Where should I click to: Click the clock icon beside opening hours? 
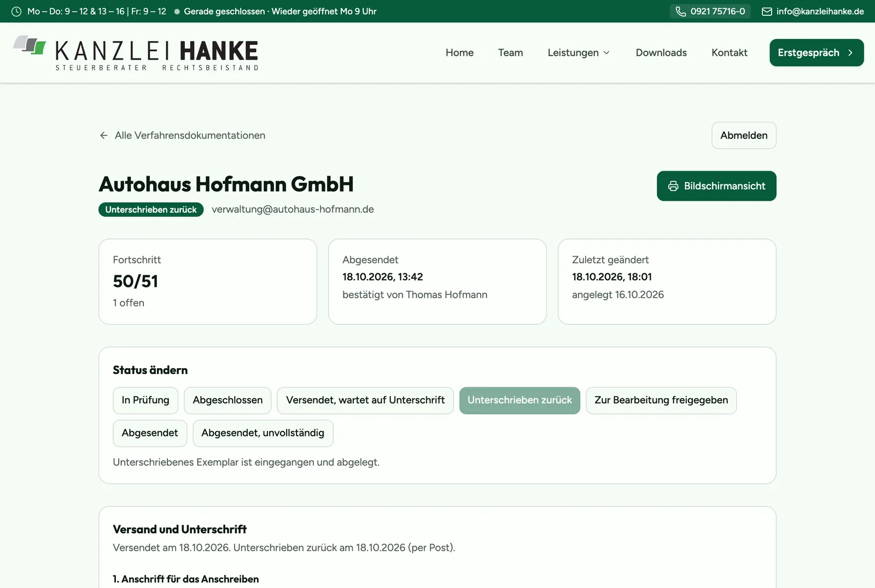[16, 11]
